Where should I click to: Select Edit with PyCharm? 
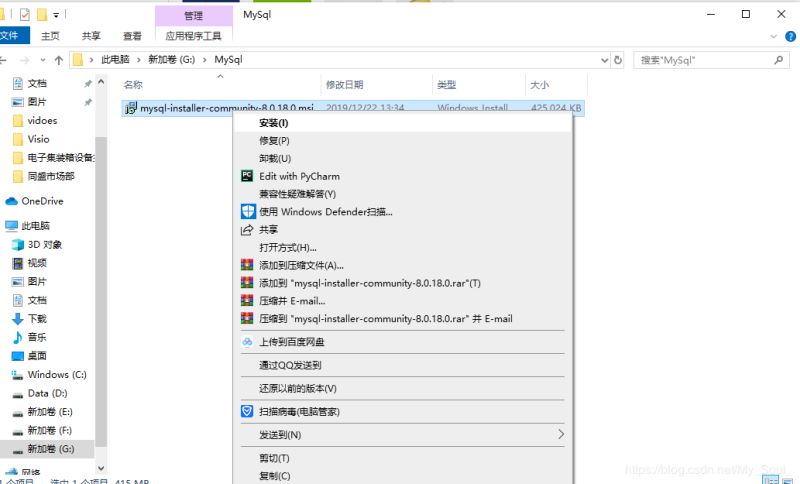pyautogui.click(x=403, y=176)
